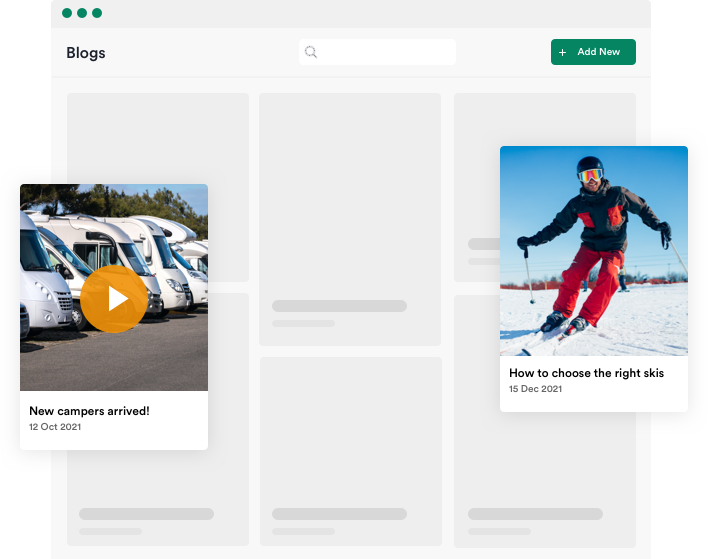Click the Add New button

tap(593, 52)
